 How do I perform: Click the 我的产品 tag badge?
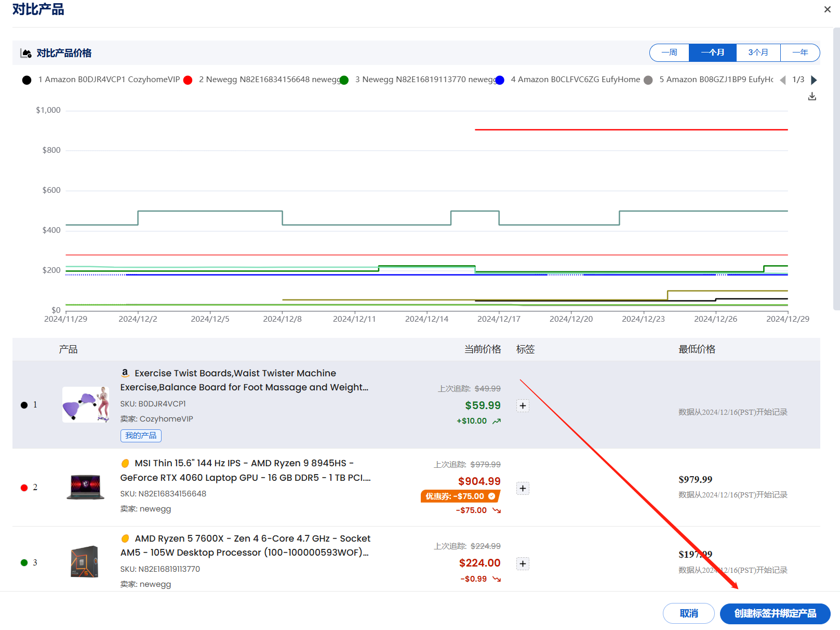141,436
